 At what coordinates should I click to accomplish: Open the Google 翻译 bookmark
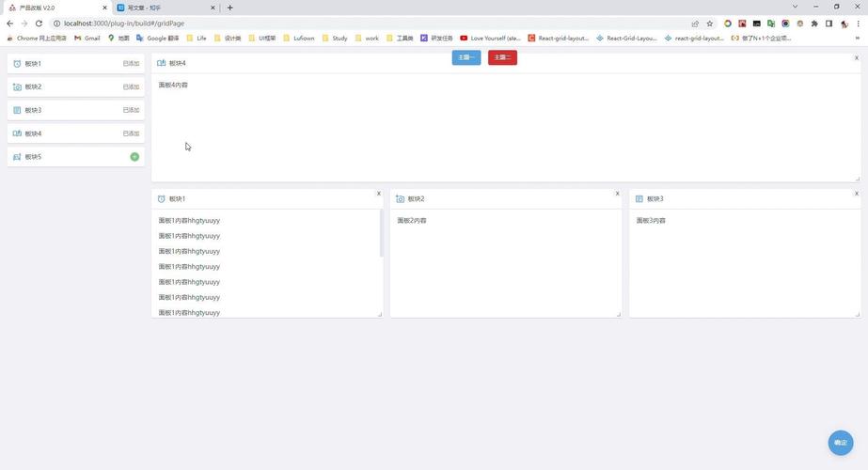click(158, 39)
